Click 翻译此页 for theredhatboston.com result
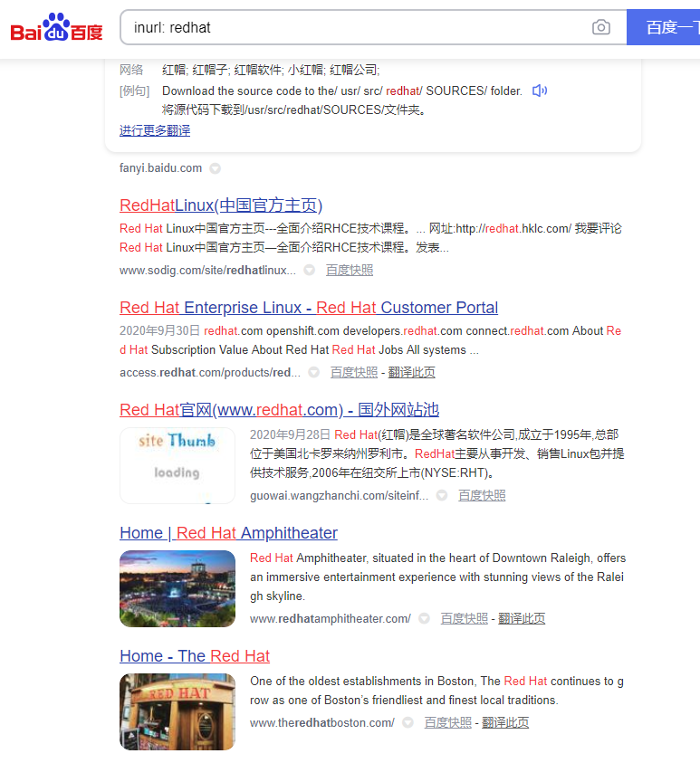Image resolution: width=700 pixels, height=763 pixels. pos(505,722)
